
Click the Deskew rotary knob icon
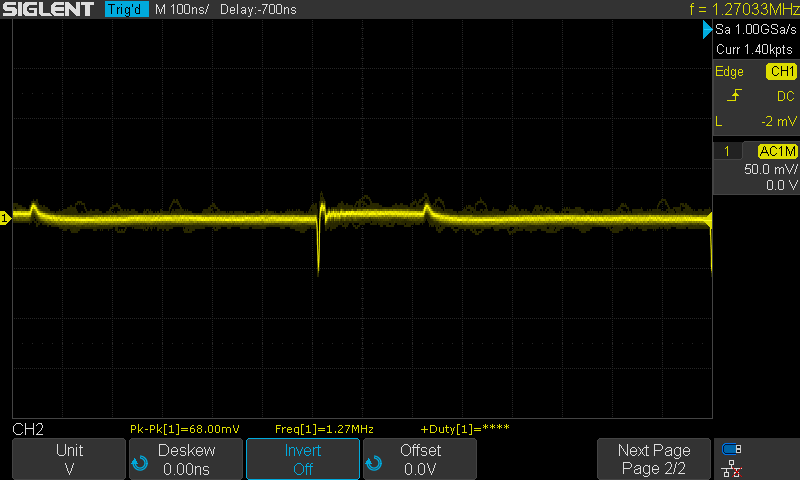pos(139,463)
